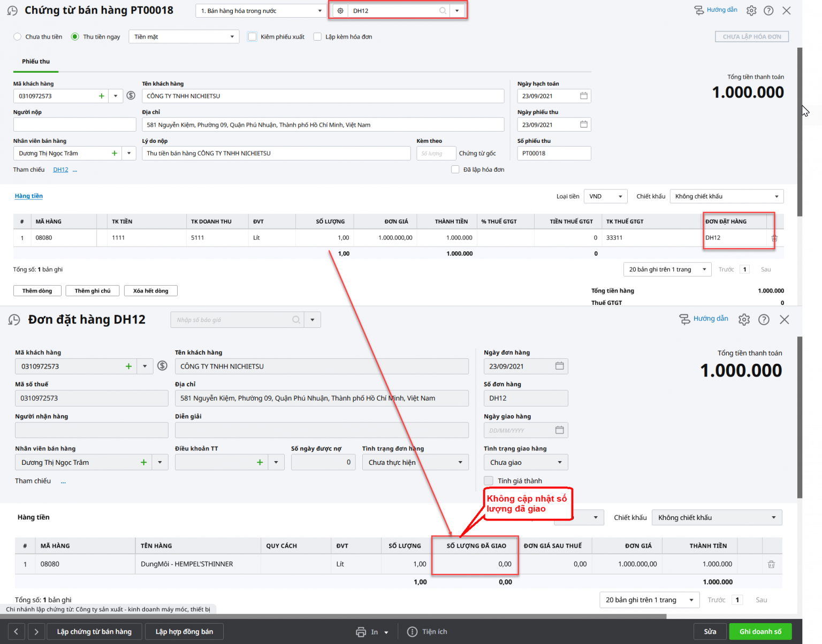Click the print icon labeled In
The width and height of the screenshot is (822, 644).
tap(361, 632)
